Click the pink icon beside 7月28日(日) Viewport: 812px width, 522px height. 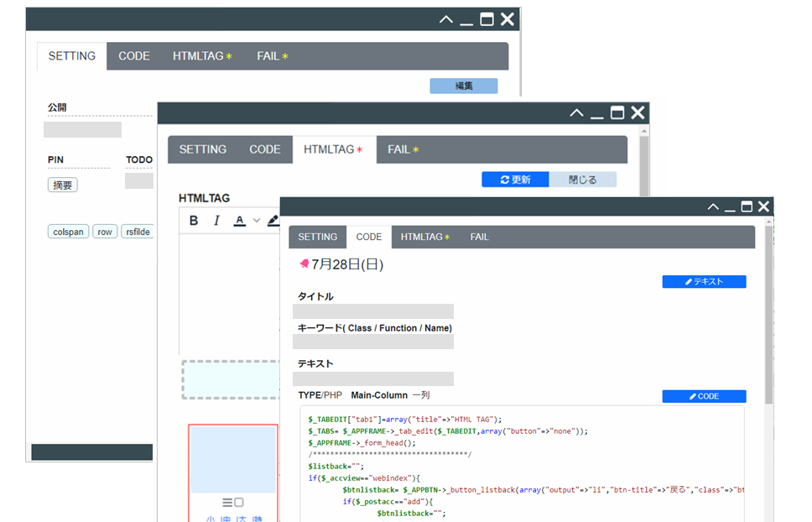[304, 264]
